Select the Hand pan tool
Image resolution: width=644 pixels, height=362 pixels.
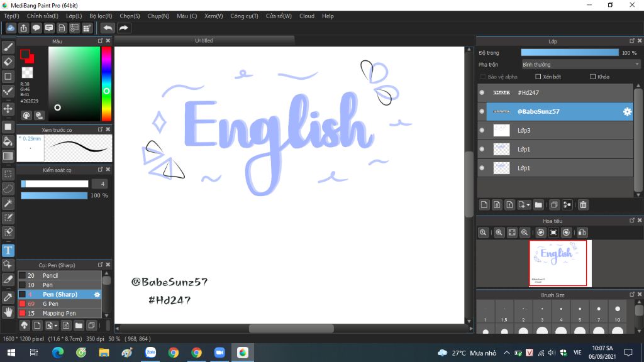pos(8,312)
